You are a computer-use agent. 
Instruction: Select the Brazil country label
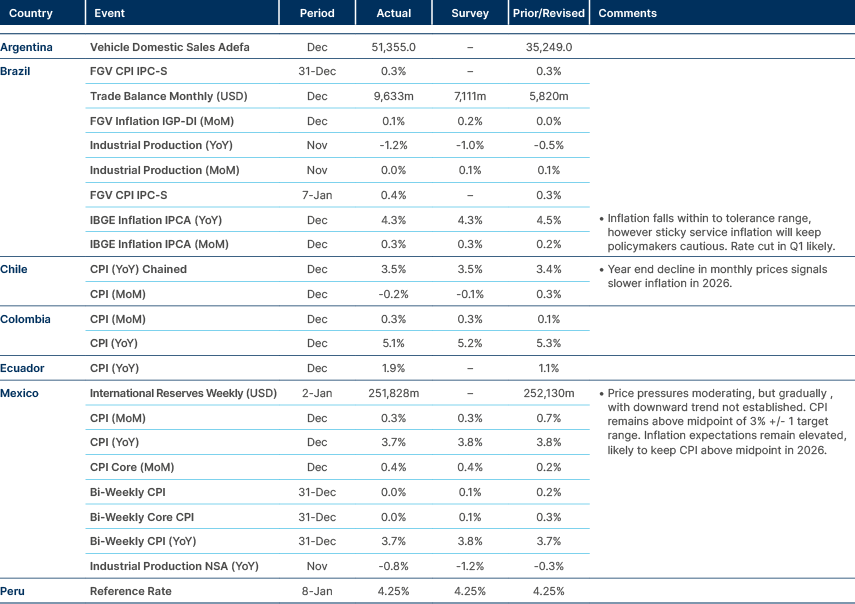[x=18, y=71]
